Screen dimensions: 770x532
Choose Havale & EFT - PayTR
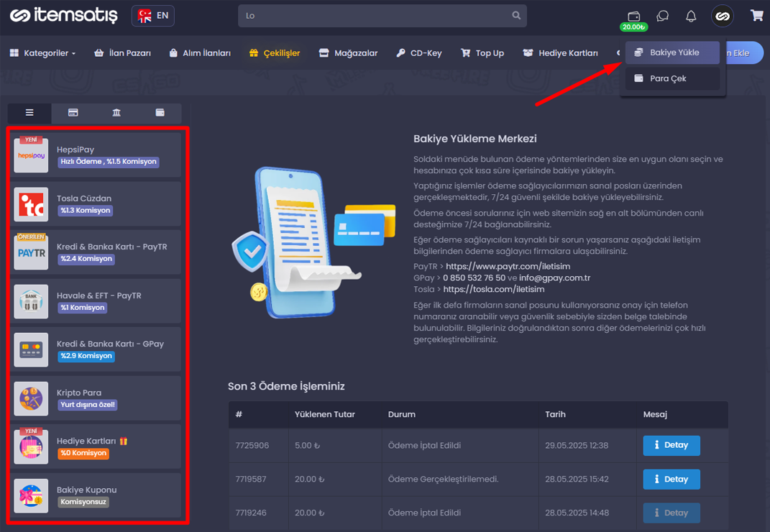click(x=96, y=301)
